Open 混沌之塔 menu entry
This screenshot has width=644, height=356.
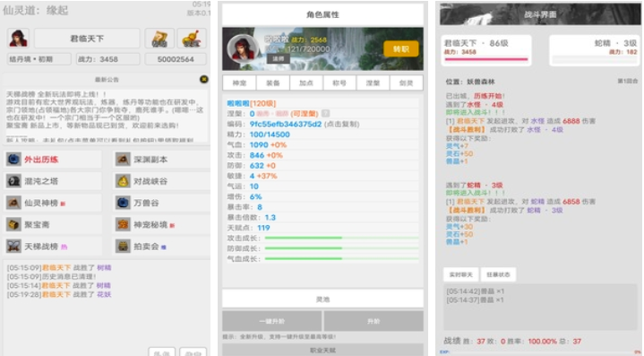pyautogui.click(x=53, y=181)
